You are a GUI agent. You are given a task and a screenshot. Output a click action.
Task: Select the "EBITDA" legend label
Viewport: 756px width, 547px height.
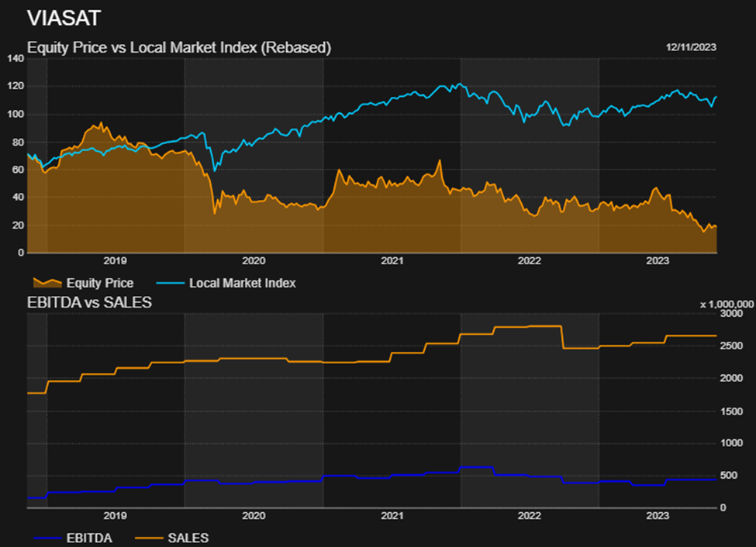point(89,538)
